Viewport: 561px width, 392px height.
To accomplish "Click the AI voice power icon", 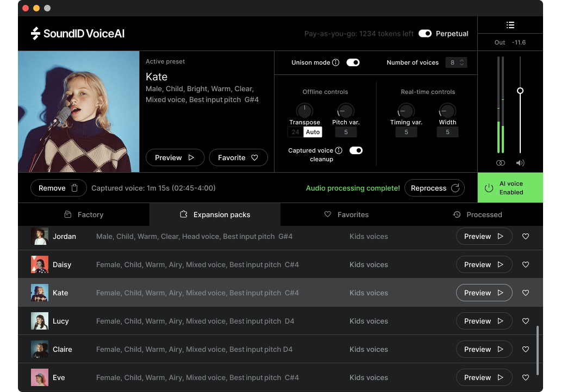I will click(489, 188).
